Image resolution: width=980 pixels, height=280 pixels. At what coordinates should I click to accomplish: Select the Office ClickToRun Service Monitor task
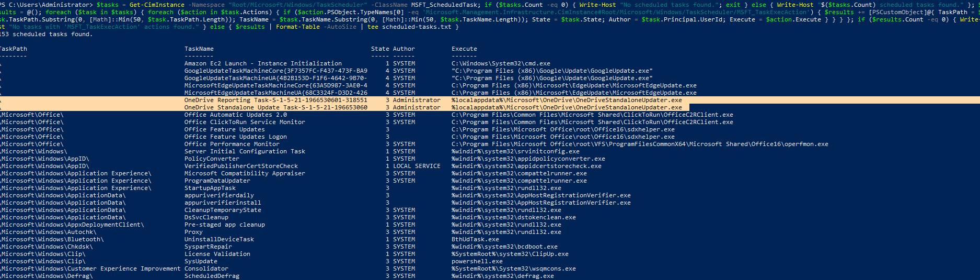click(244, 122)
